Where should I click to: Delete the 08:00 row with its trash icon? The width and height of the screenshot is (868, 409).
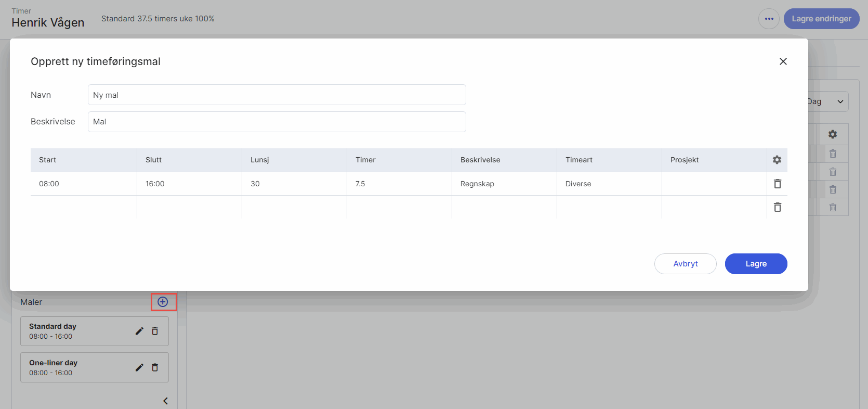[778, 184]
